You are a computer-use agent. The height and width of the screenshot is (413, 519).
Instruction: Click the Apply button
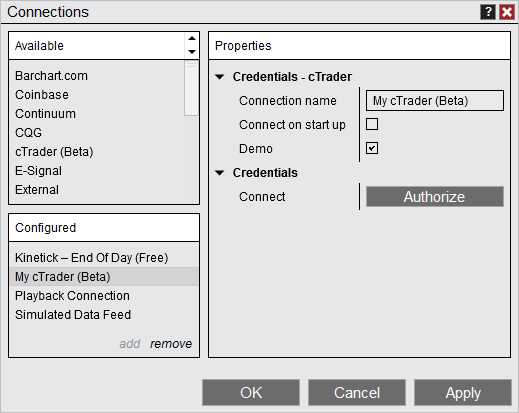point(463,392)
